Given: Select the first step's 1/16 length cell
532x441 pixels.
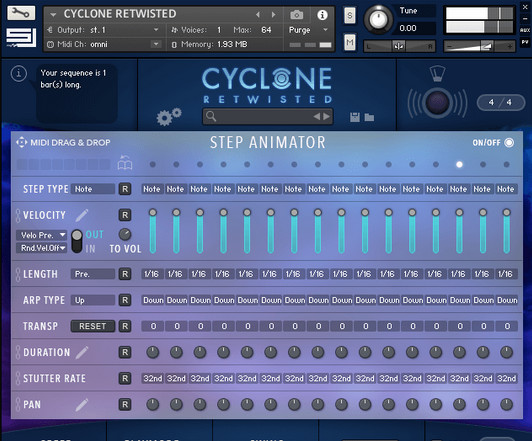Looking at the screenshot, I should (x=153, y=274).
